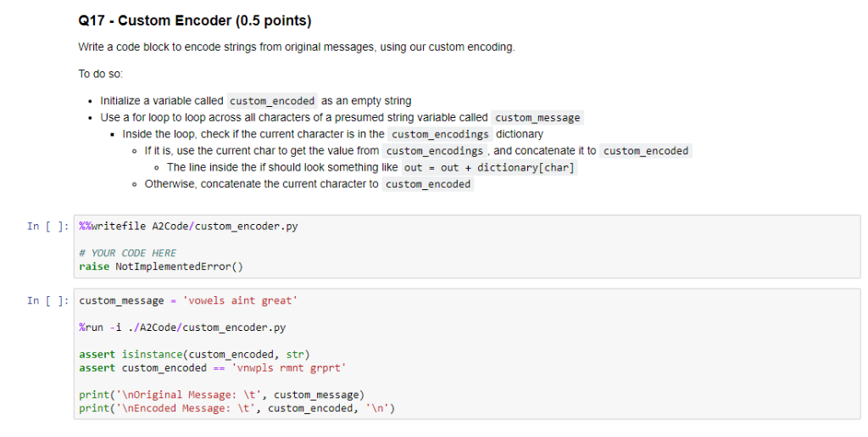Select the first code cell with writefile
The height and width of the screenshot is (437, 868).
pyautogui.click(x=467, y=246)
